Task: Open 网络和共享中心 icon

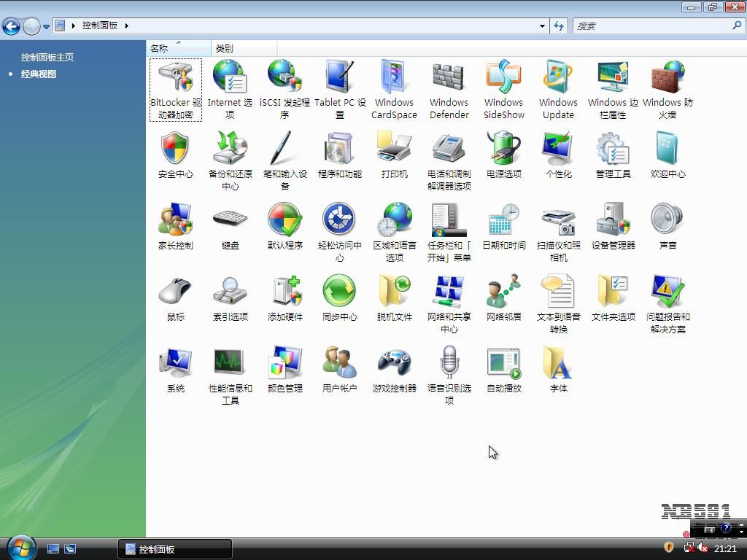Action: (449, 292)
